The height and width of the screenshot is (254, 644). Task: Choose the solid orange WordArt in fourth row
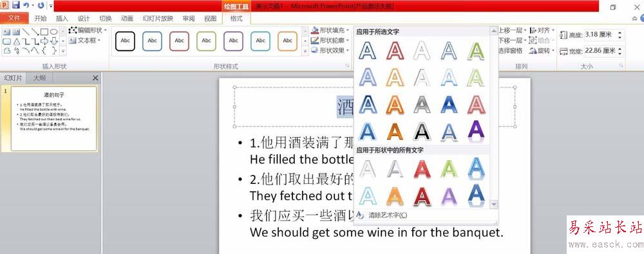click(395, 131)
